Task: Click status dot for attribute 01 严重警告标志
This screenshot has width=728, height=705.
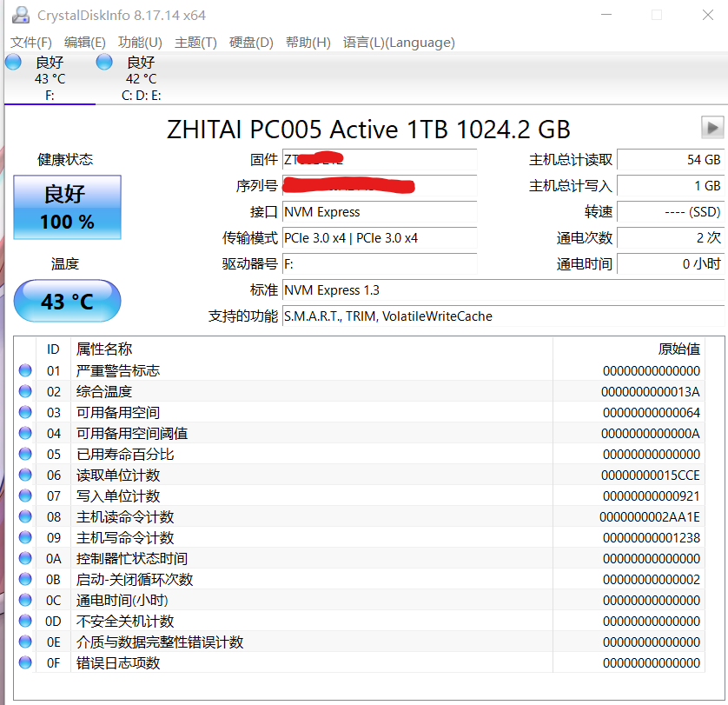Action: [25, 370]
